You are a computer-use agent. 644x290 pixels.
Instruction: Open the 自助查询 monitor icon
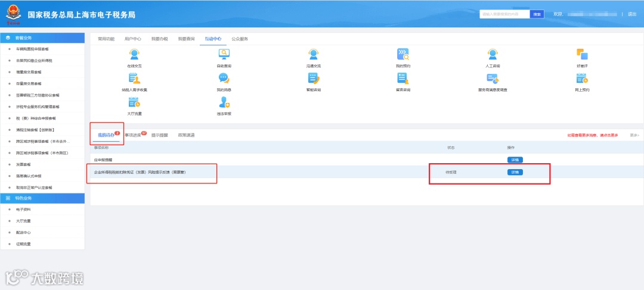(x=224, y=54)
